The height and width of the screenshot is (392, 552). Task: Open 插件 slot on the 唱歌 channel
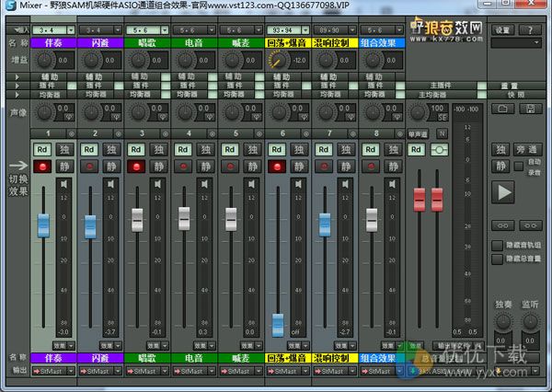143,86
